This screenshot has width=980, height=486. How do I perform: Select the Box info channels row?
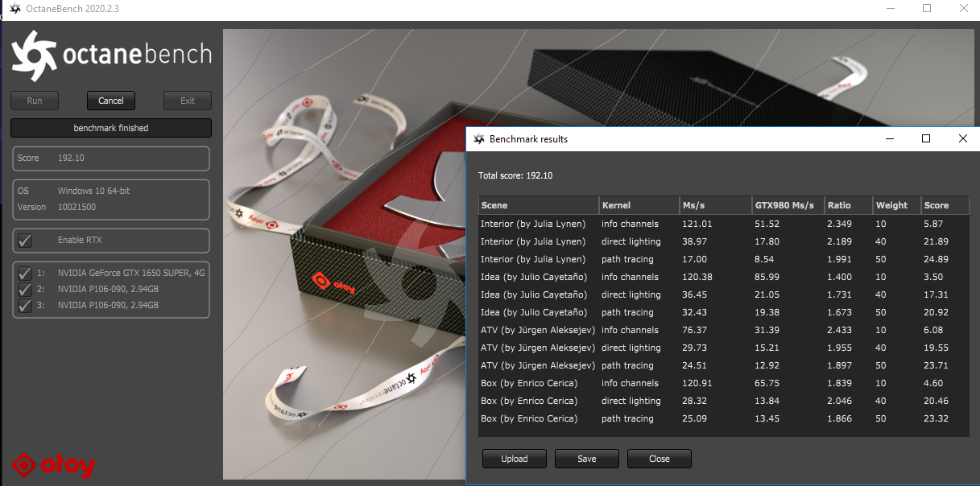(x=723, y=383)
